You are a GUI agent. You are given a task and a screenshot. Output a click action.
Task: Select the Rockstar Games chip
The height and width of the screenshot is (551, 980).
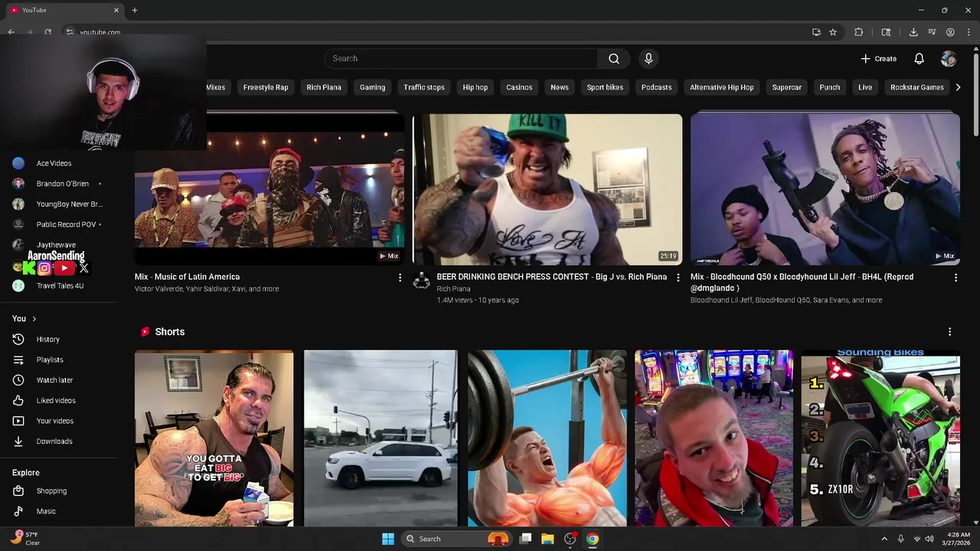pos(916,87)
